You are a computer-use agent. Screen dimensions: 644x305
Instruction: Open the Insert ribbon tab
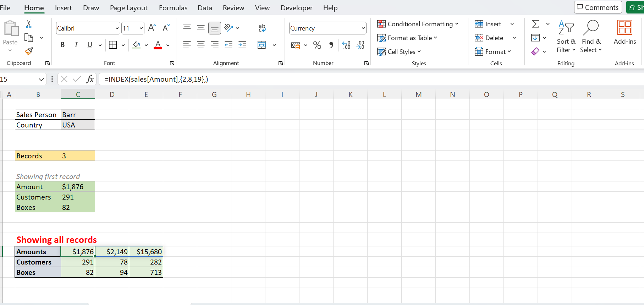coord(63,8)
